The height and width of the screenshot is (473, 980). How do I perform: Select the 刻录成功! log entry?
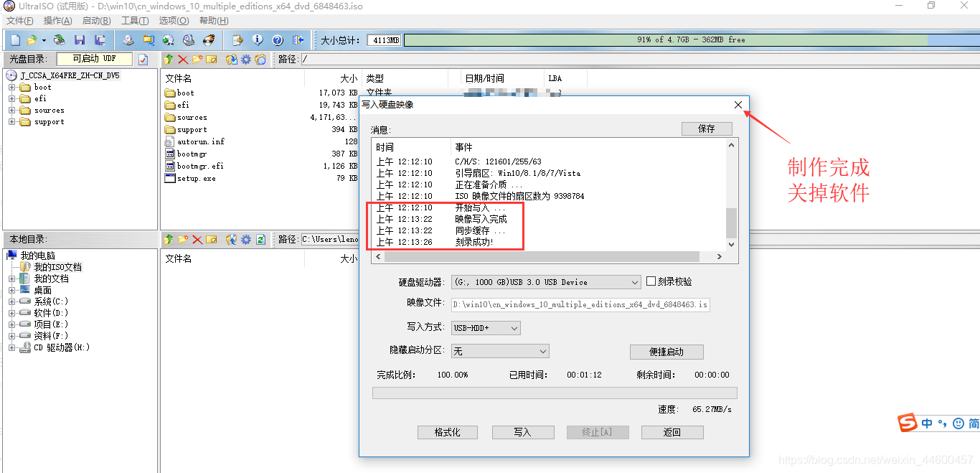(x=474, y=242)
